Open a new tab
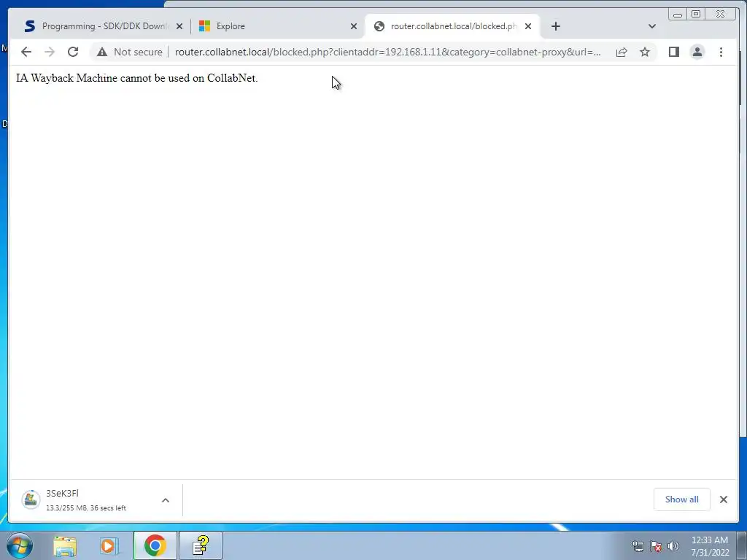The image size is (747, 560). (x=555, y=26)
